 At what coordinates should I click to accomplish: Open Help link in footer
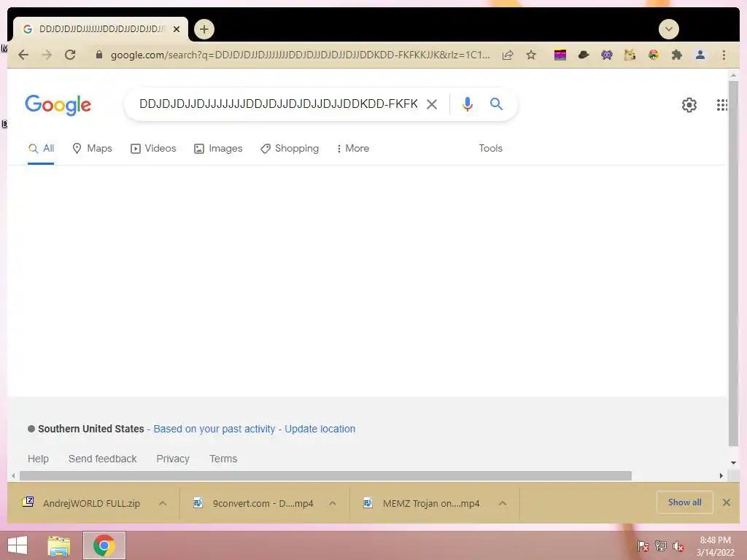[38, 459]
